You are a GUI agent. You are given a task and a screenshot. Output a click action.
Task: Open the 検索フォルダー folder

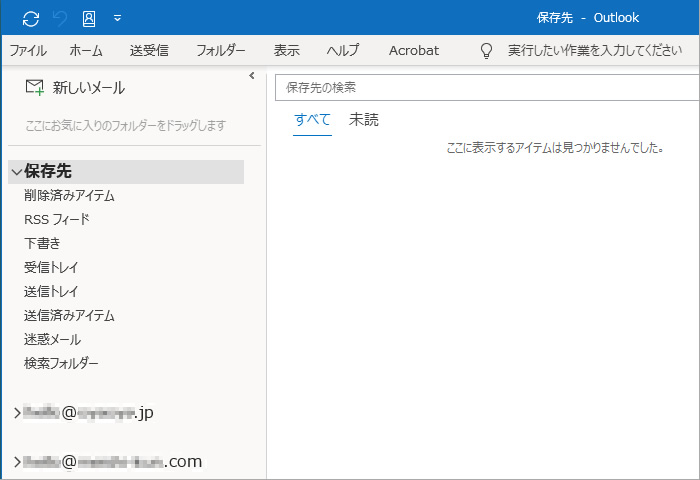[x=61, y=363]
